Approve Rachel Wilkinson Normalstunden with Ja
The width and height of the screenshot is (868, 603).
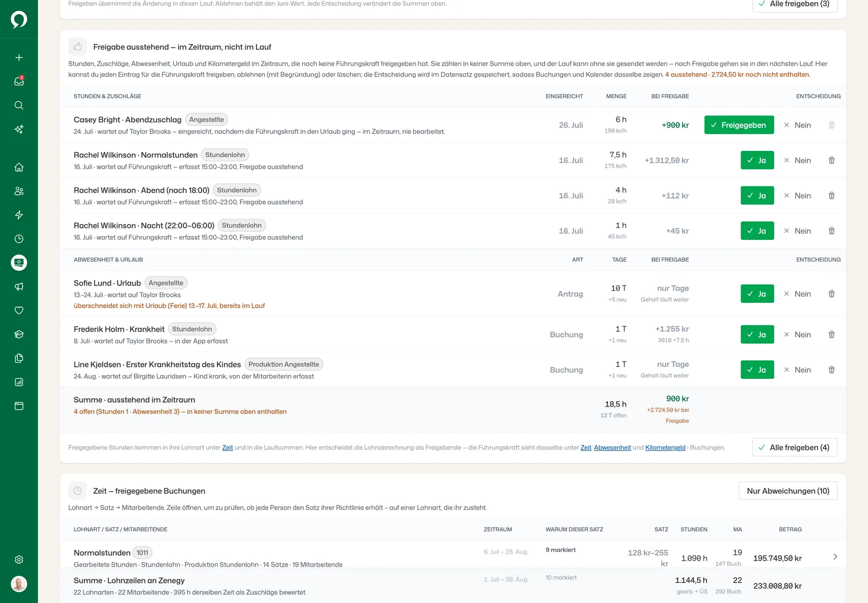point(757,160)
